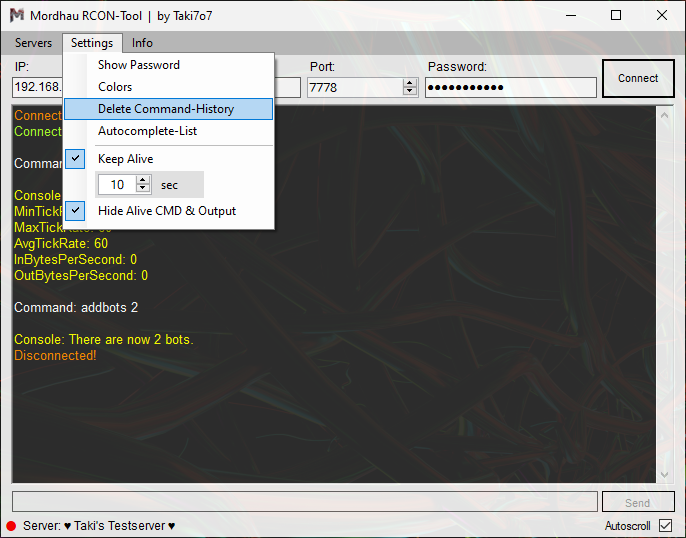Click the IP address field

click(38, 87)
